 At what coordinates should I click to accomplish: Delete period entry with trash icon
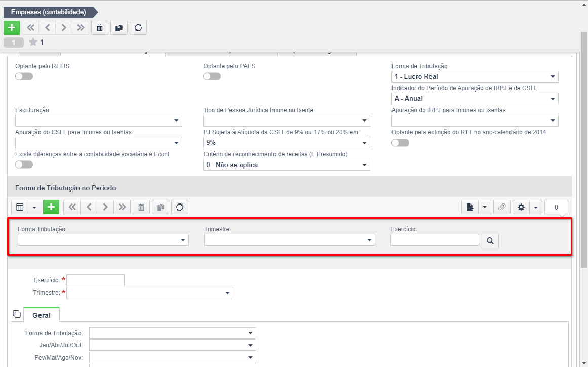(141, 207)
